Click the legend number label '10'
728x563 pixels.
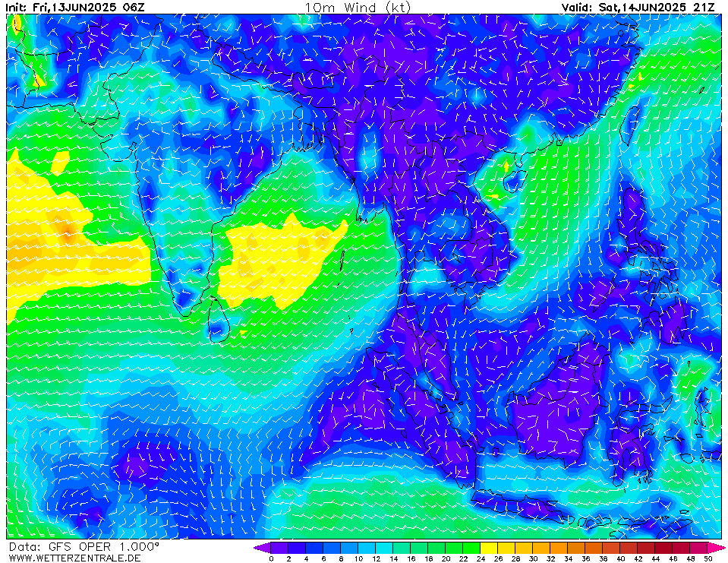358,558
